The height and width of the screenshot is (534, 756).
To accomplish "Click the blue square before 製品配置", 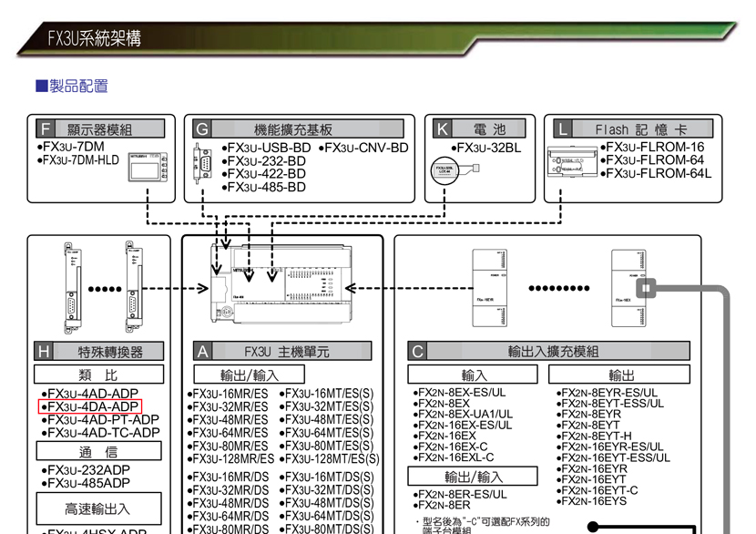I will pyautogui.click(x=41, y=87).
